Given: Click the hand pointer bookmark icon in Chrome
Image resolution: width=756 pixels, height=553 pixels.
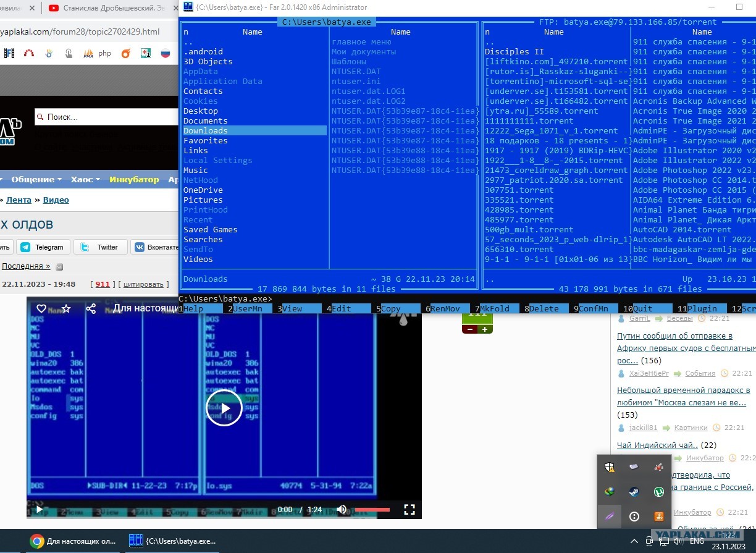Looking at the screenshot, I should coord(69,53).
